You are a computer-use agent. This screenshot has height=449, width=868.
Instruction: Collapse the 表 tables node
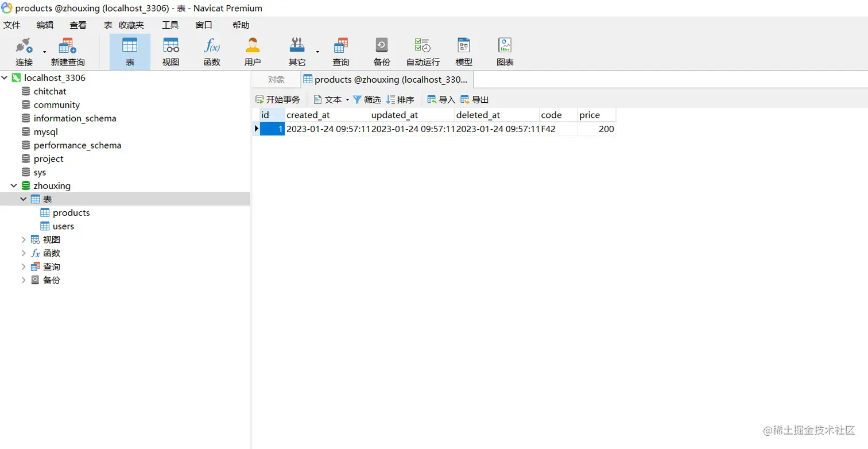click(24, 199)
